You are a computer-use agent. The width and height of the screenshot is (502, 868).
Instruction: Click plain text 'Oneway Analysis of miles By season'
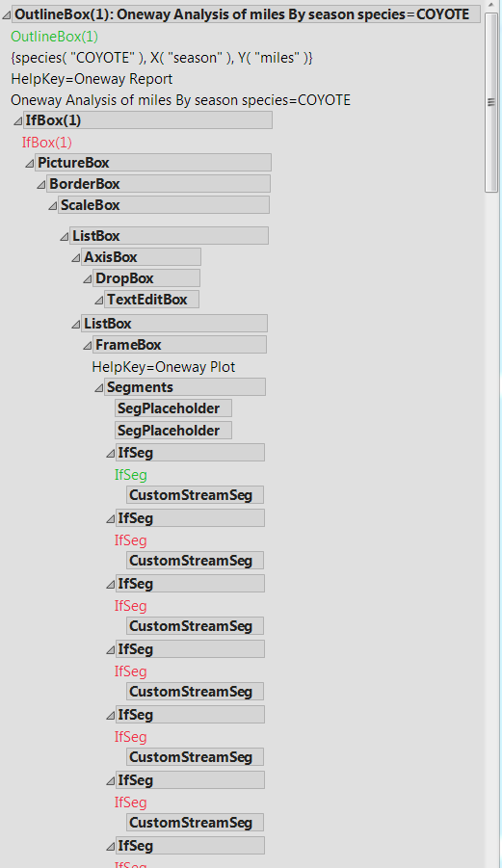pyautogui.click(x=180, y=100)
